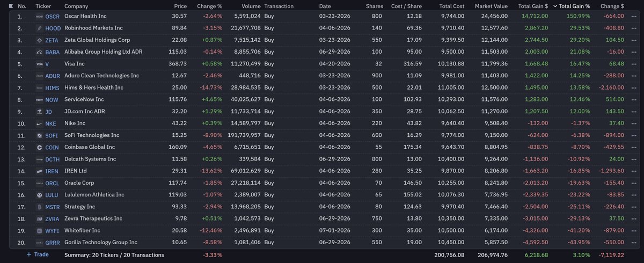Open the SOFI ticker link

tap(52, 135)
